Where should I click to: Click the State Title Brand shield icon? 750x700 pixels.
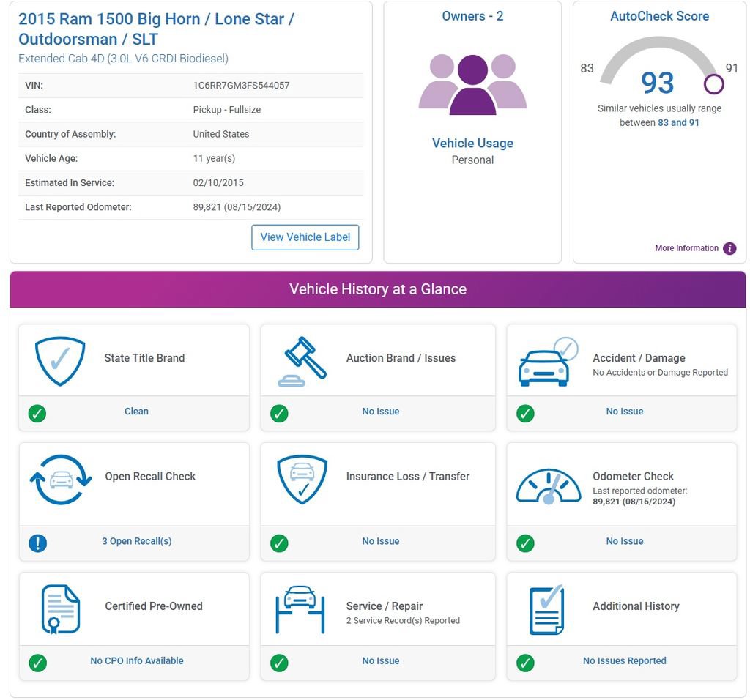[x=60, y=361]
